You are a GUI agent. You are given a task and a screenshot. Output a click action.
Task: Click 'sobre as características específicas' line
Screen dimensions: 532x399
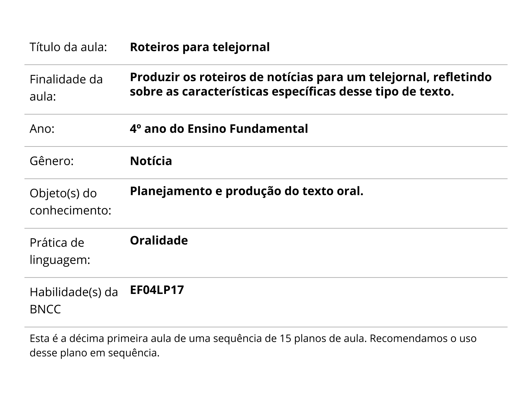click(x=233, y=91)
